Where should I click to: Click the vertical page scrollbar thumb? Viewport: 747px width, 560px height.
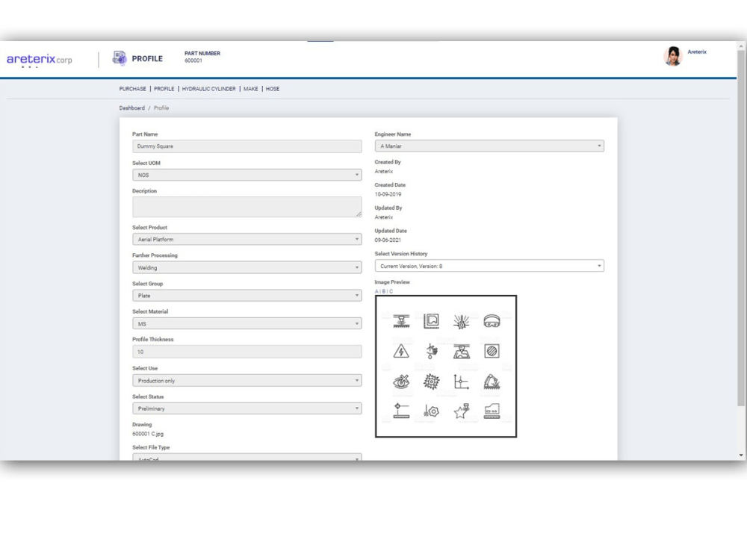pyautogui.click(x=741, y=228)
